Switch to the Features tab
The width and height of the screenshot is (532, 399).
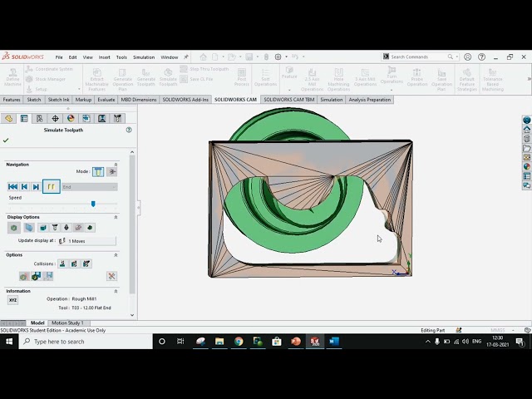[x=12, y=100]
